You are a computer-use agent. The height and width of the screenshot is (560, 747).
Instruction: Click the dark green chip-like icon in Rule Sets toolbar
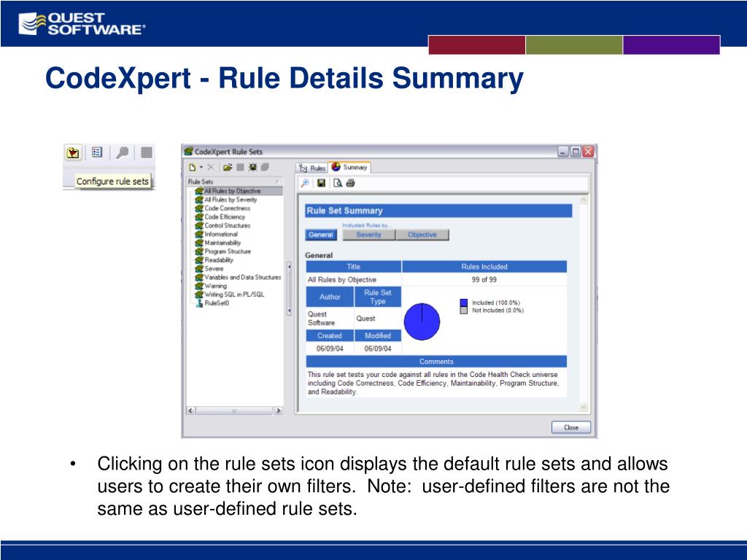coord(252,167)
